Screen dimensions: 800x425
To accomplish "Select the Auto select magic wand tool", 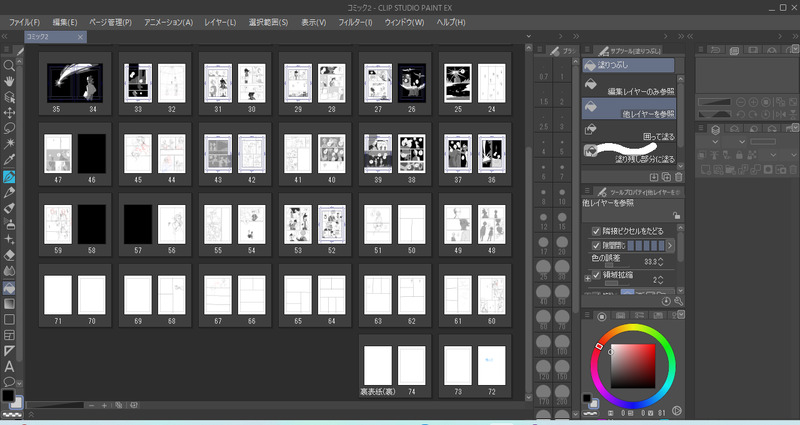I will (x=9, y=144).
